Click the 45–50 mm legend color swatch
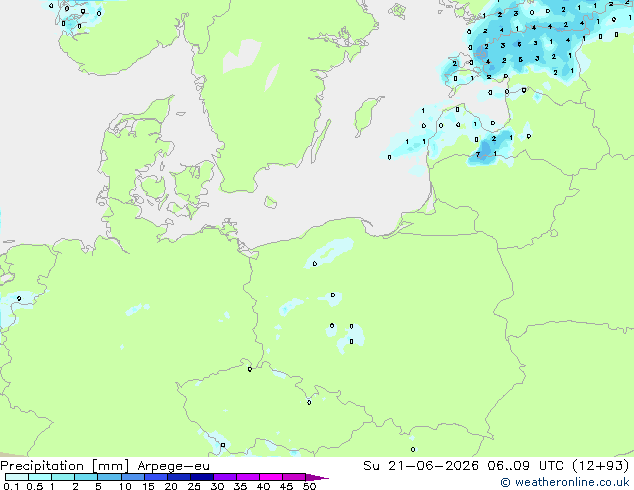 click(294, 477)
